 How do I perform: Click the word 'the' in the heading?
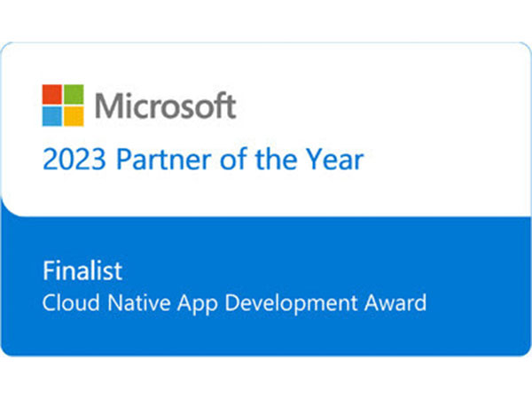point(276,159)
